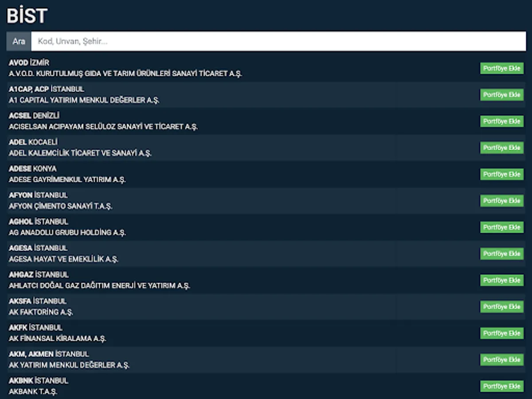Screen dimensions: 532x399
Task: Select AG ANADOLU GRUBU HOLDİNG name
Action: (67, 233)
